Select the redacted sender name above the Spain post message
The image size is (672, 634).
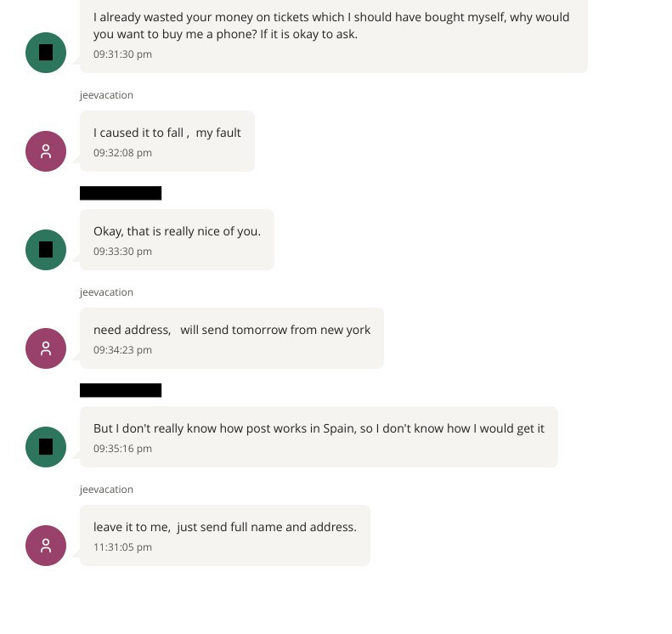121,390
